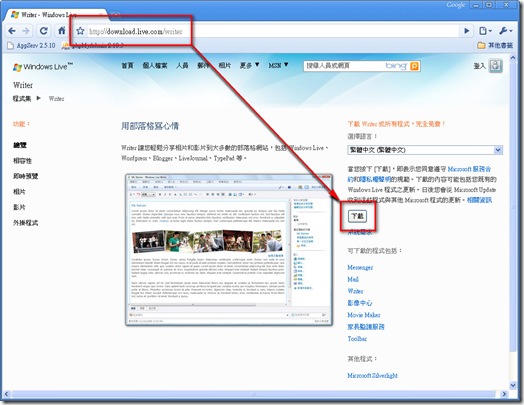Select 外掛程式 in the feature list

coord(25,223)
